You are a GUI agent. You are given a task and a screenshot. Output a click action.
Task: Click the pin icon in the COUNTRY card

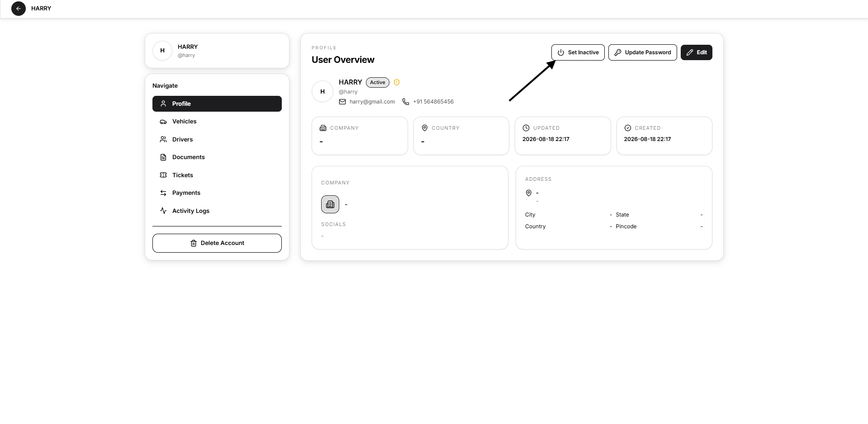[425, 128]
